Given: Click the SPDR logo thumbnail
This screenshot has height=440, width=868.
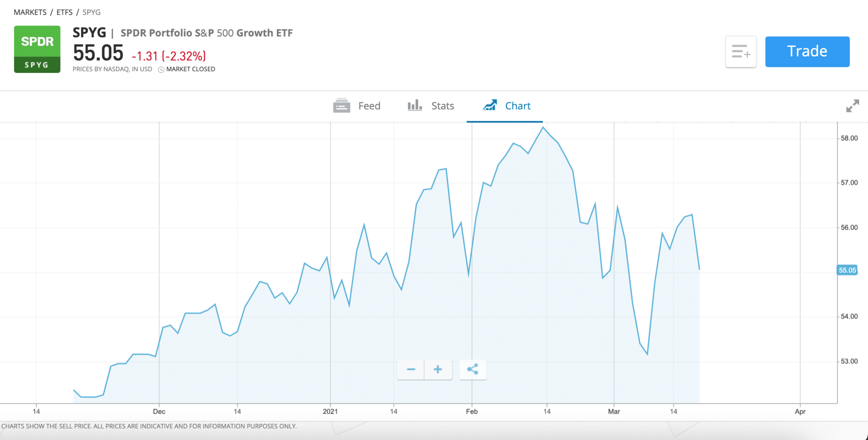Looking at the screenshot, I should pos(37,49).
